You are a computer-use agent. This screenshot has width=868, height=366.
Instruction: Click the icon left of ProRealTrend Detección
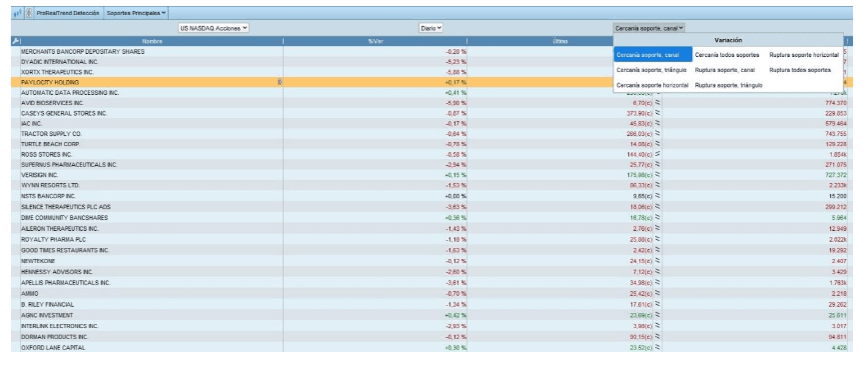(28, 12)
